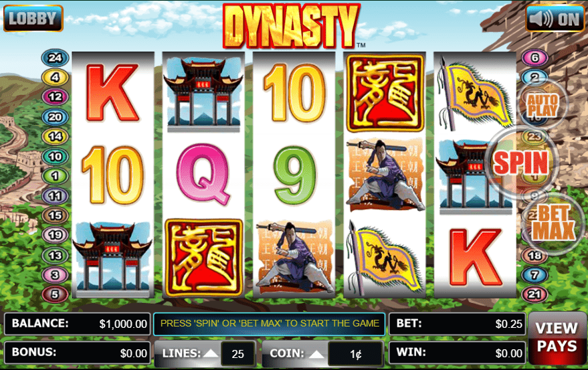Viewport: 588px width, 370px height.
Task: Open the Lines value box showing 25
Action: tap(237, 353)
